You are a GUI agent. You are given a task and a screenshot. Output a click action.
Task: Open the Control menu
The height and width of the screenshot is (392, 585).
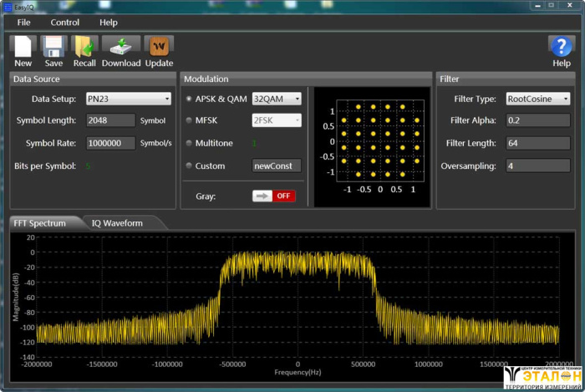(65, 23)
